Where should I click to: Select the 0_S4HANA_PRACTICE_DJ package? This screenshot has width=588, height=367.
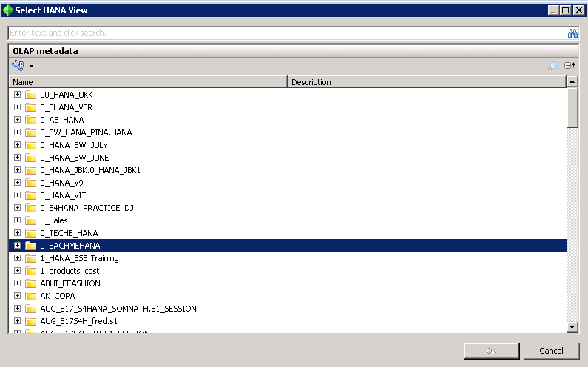coord(87,208)
